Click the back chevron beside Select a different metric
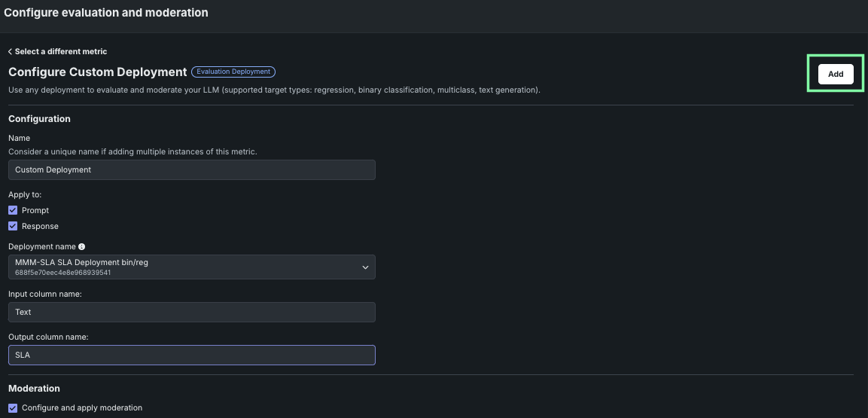The width and height of the screenshot is (868, 418). coord(11,52)
